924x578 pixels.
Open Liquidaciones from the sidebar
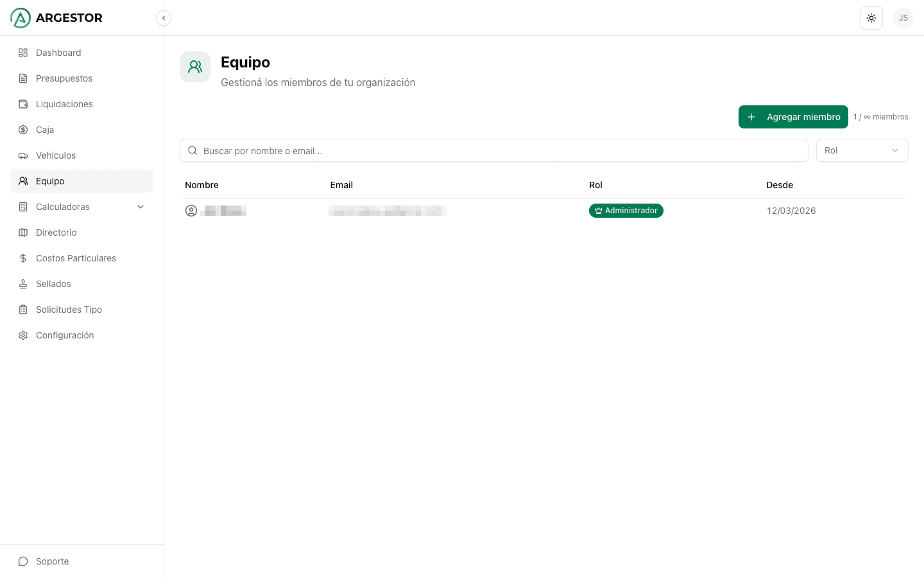(64, 104)
